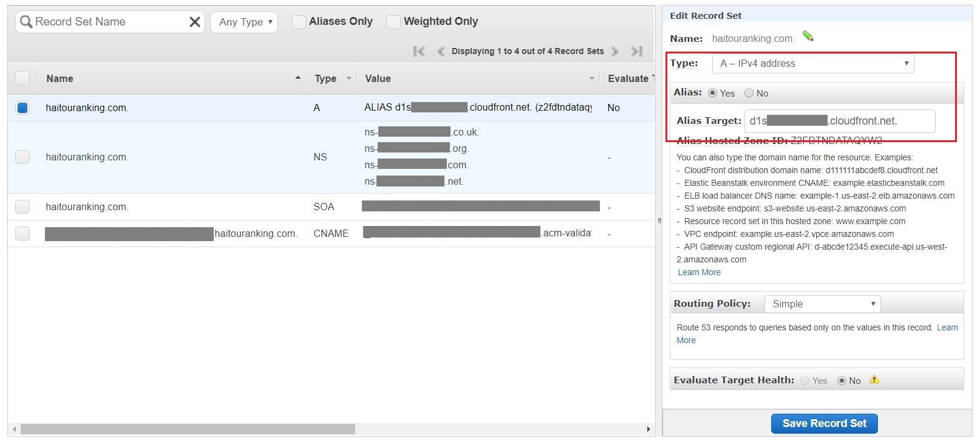
Task: Open the Any Type filter dropdown
Action: pos(244,22)
